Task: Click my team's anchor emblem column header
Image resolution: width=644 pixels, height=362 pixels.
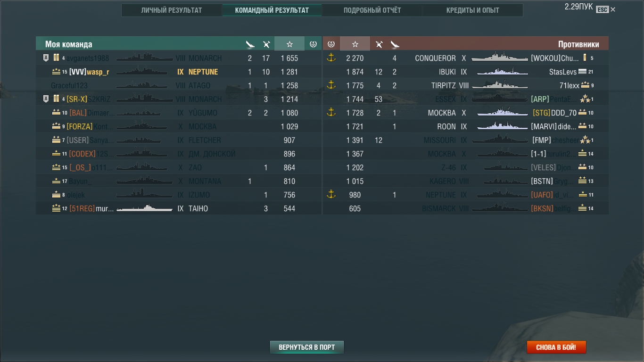Action: pos(313,44)
